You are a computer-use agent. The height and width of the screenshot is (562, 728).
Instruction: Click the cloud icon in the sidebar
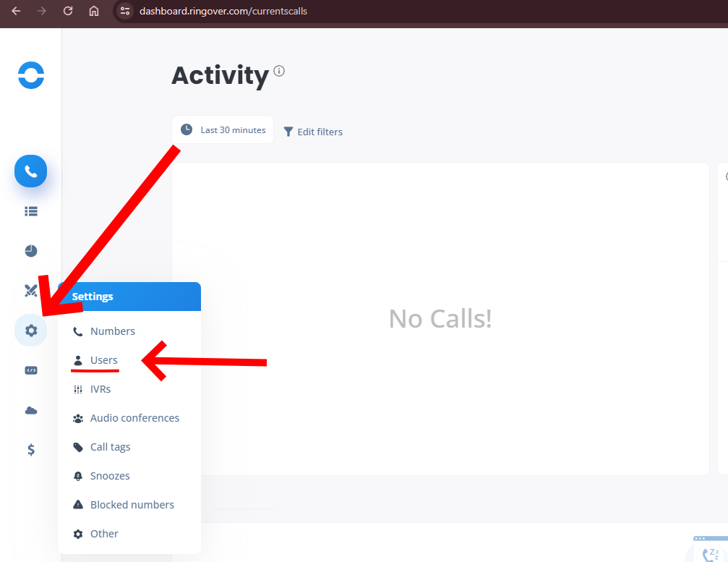point(31,410)
